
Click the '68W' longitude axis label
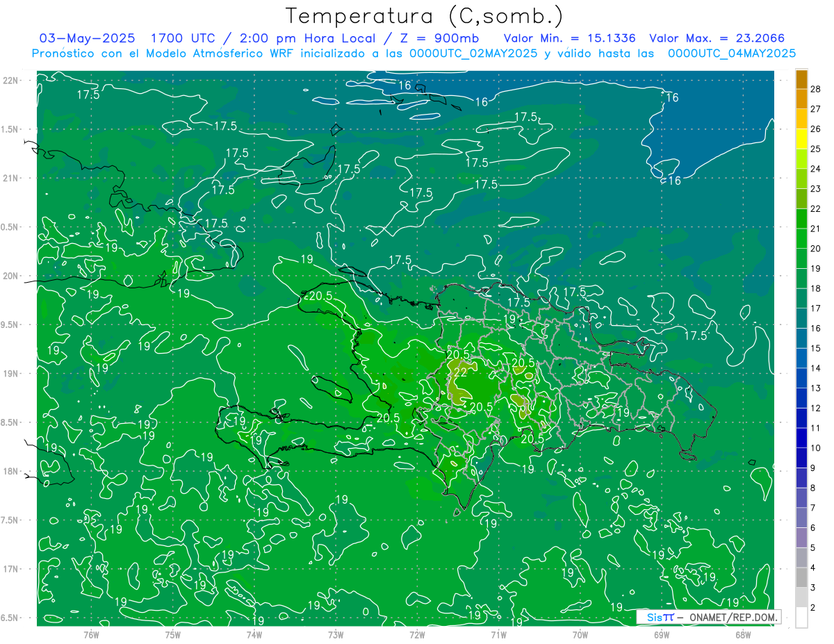[x=743, y=634]
